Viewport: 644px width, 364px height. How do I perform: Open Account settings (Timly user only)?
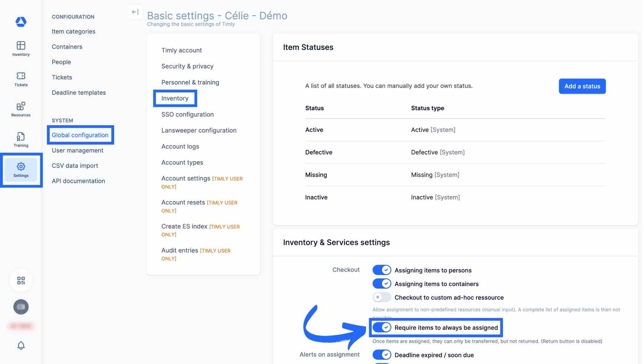pyautogui.click(x=202, y=182)
